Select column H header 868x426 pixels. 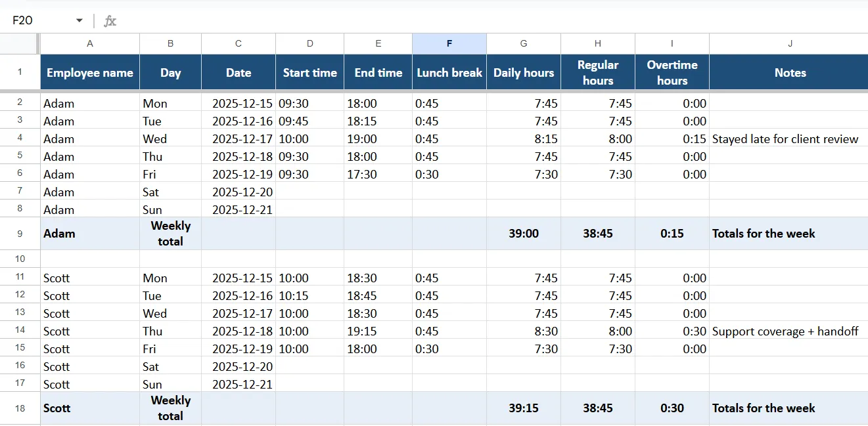[598, 43]
